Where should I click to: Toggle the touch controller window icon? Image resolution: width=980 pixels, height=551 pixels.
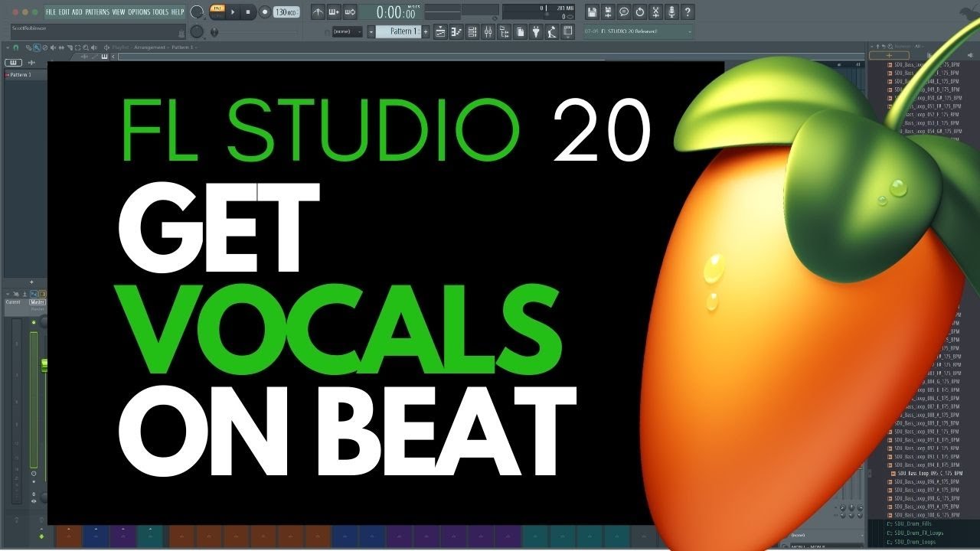pos(568,31)
